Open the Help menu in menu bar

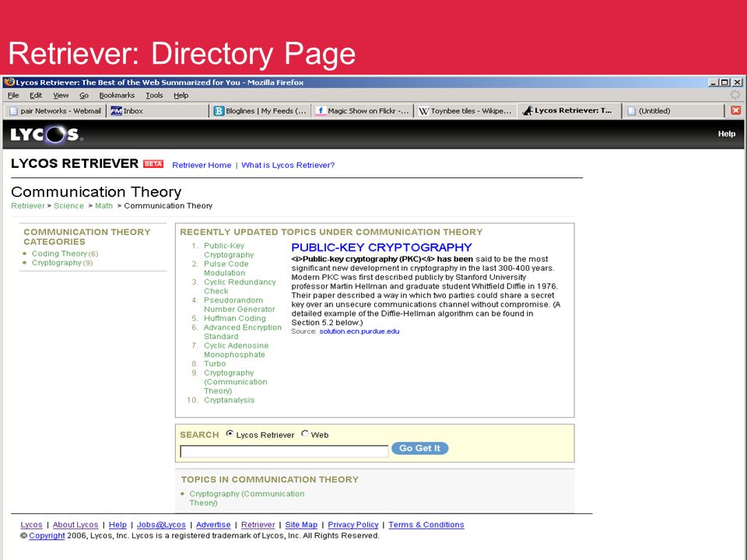click(181, 95)
